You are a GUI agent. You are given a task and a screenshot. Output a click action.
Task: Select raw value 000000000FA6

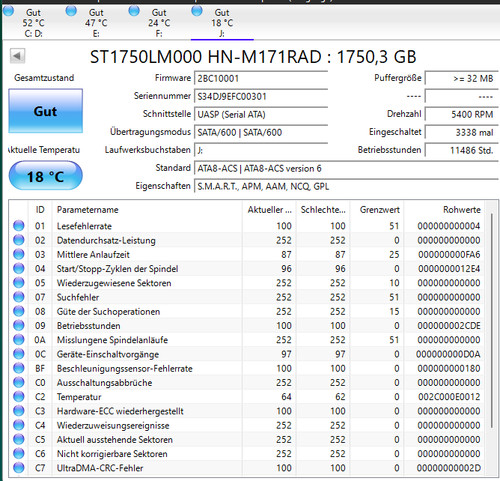[449, 255]
